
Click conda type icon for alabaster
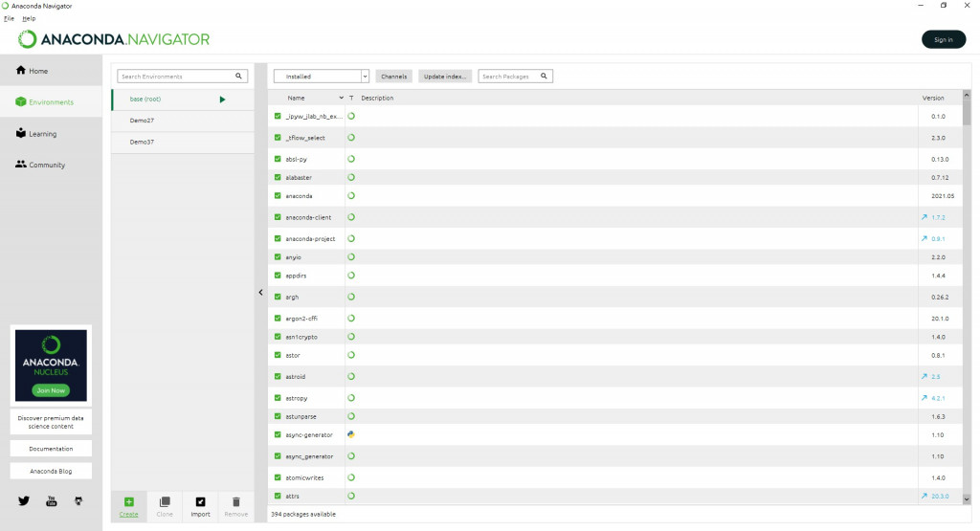(351, 177)
